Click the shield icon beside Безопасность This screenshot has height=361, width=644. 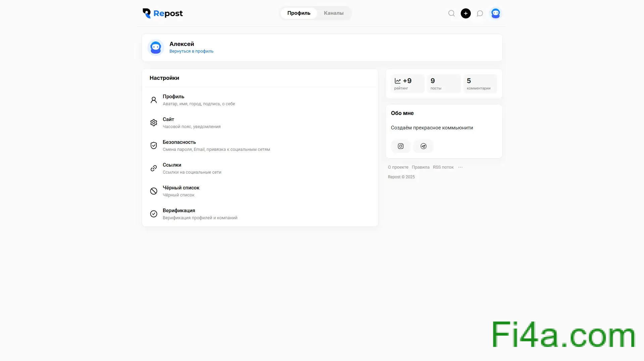[x=154, y=145]
